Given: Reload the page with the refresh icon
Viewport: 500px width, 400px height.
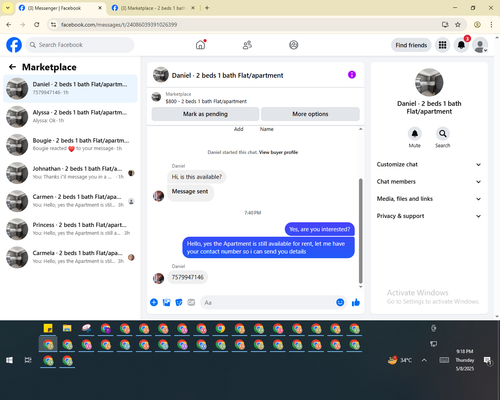Looking at the screenshot, I should [x=37, y=24].
